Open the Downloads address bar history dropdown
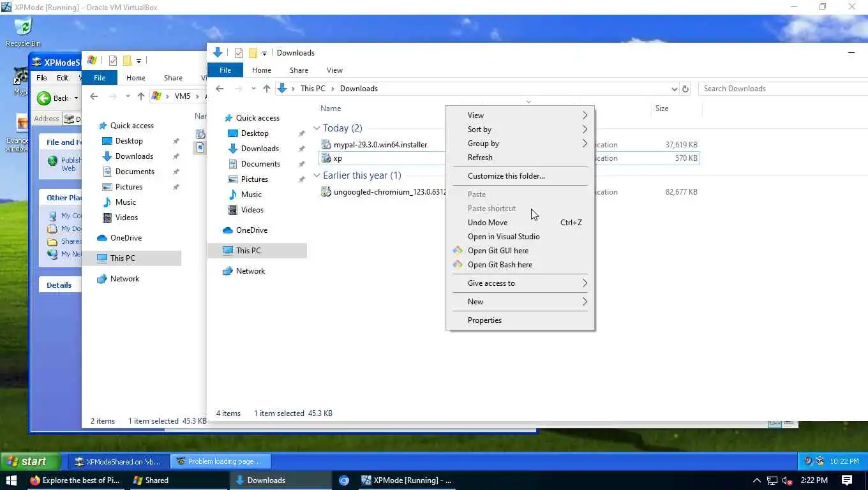 674,89
